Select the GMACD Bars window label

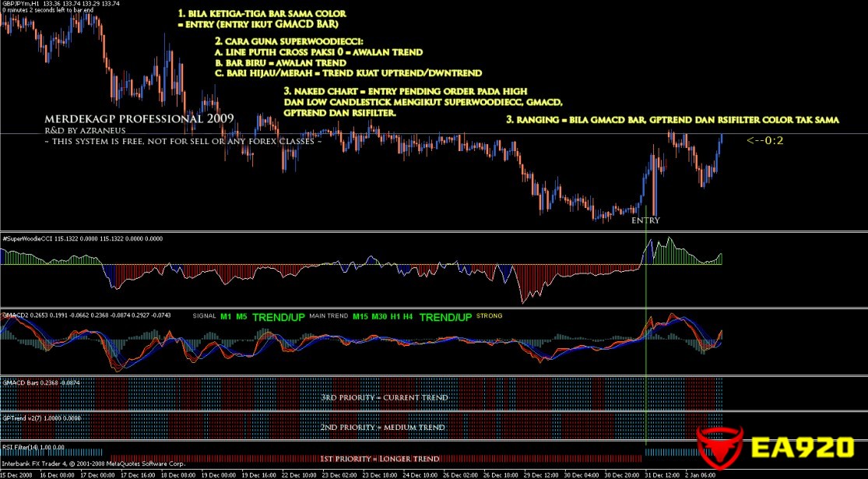[19, 382]
